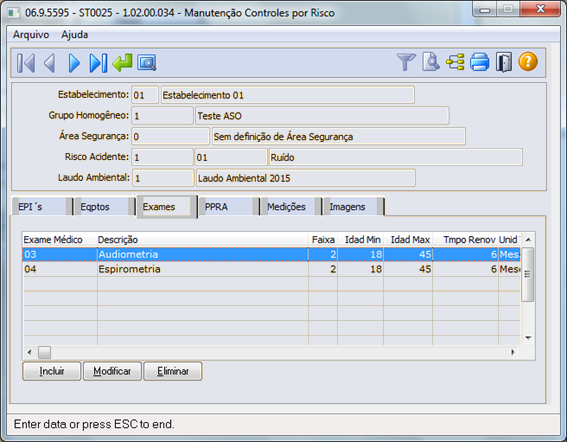The height and width of the screenshot is (442, 567).
Task: Click the printer icon
Action: pos(479,62)
